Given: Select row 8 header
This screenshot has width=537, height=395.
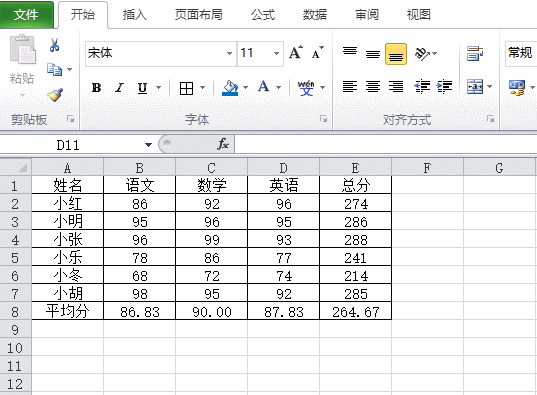Looking at the screenshot, I should coord(15,311).
